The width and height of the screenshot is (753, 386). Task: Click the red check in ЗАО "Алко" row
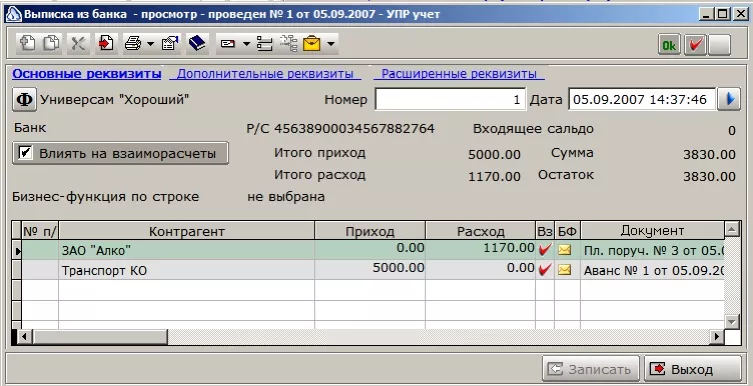click(x=545, y=250)
